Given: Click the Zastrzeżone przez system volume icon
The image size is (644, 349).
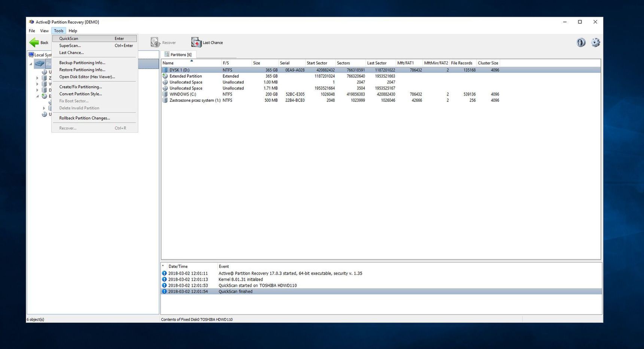Looking at the screenshot, I should pyautogui.click(x=165, y=100).
